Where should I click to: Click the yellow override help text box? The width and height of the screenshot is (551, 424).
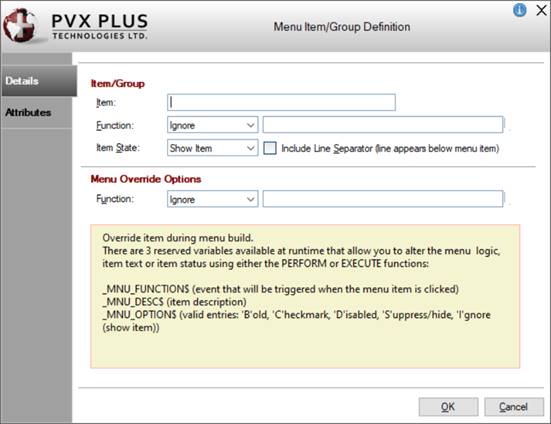pos(305,296)
